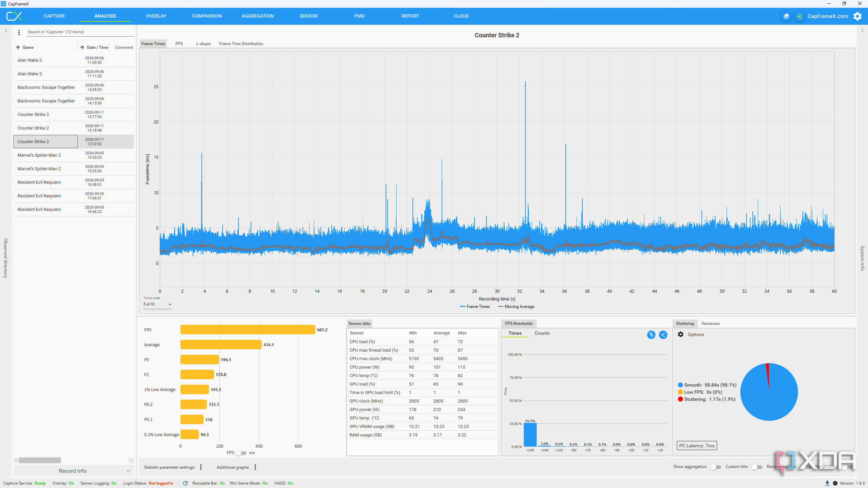Click the capture list scroll left arrow

pyautogui.click(x=16, y=460)
